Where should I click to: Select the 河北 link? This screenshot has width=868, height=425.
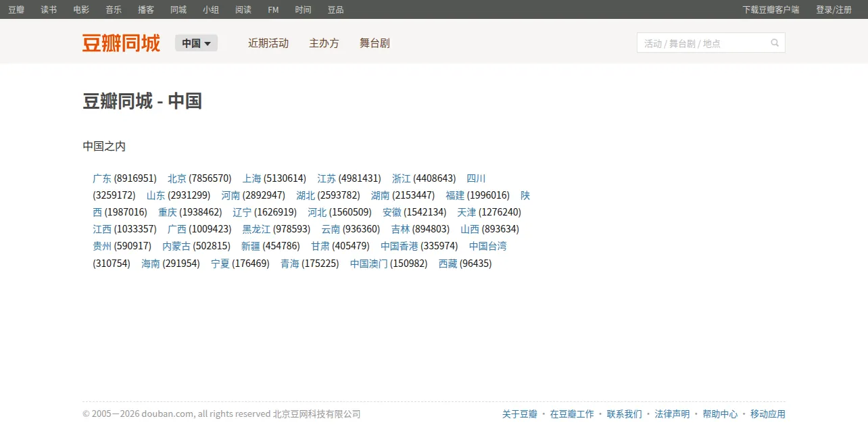pyautogui.click(x=317, y=212)
